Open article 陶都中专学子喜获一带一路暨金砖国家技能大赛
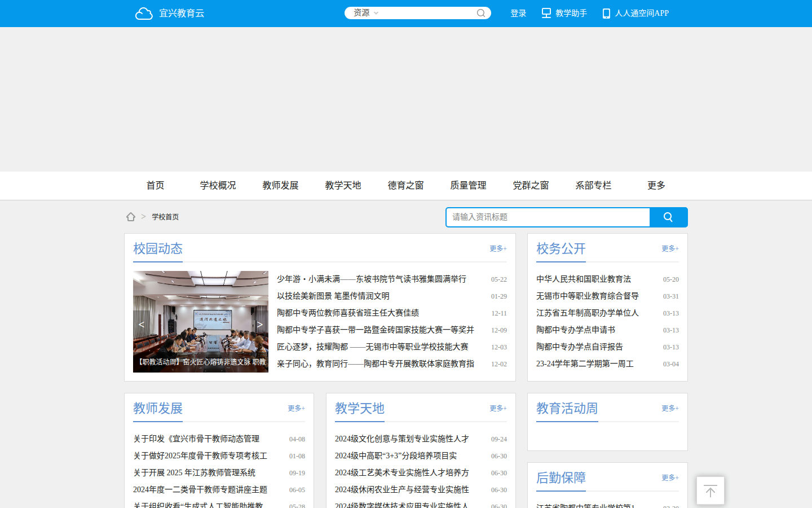 click(376, 330)
